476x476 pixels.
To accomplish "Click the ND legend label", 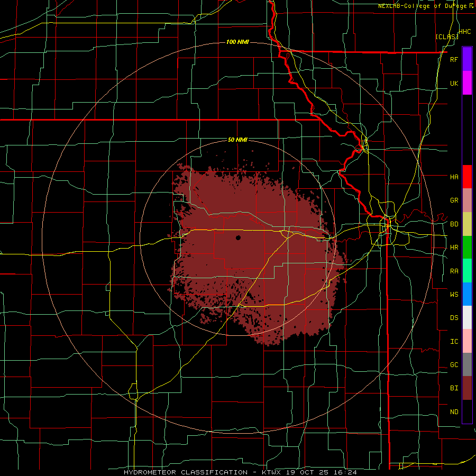I will (454, 412).
